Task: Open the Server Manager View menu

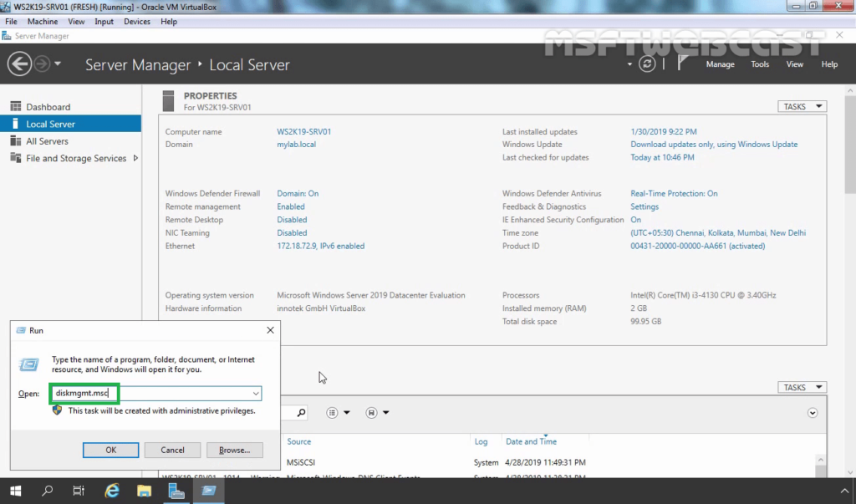Action: click(794, 64)
